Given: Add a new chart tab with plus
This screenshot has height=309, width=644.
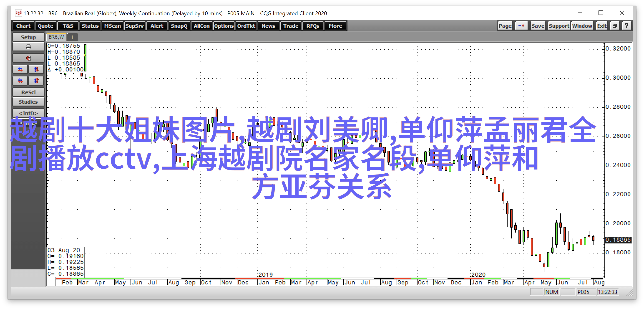Looking at the screenshot, I should [x=72, y=37].
